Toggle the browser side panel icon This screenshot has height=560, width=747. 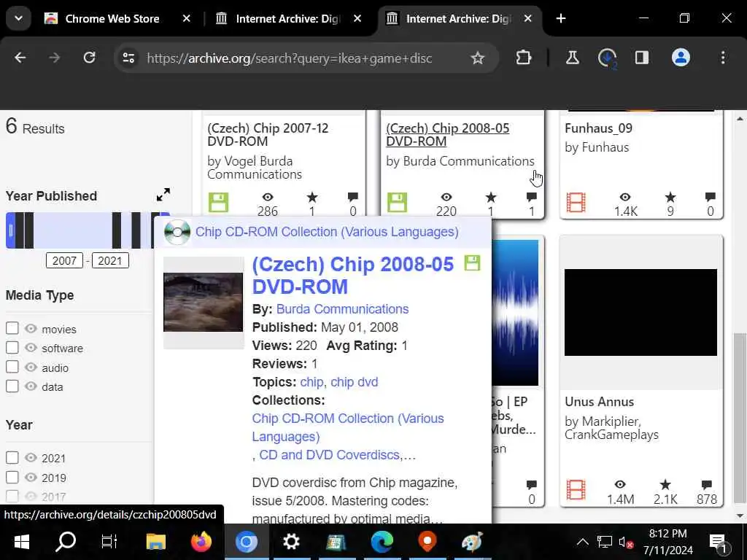click(x=641, y=58)
